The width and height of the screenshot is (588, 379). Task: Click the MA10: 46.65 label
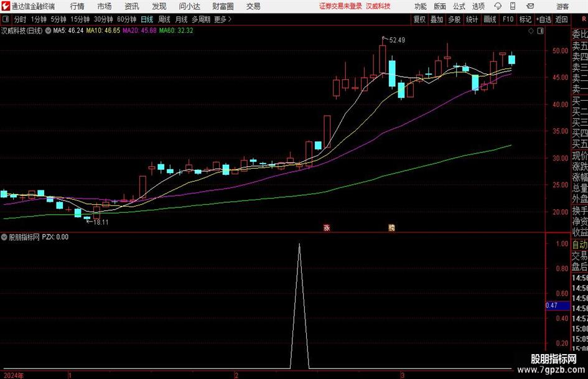click(x=103, y=30)
